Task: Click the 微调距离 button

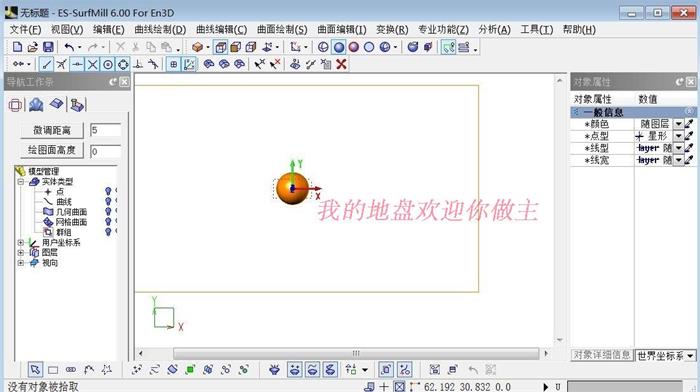Action: pyautogui.click(x=52, y=130)
